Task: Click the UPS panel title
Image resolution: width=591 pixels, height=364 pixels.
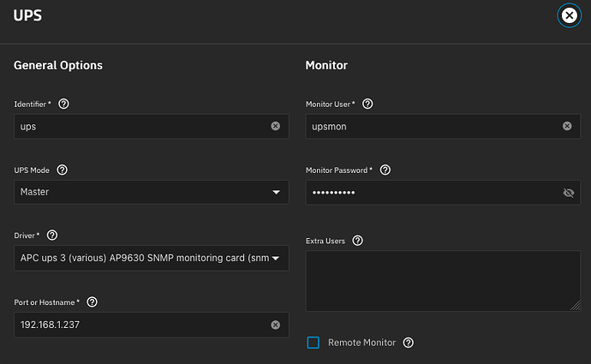Action: pos(27,15)
